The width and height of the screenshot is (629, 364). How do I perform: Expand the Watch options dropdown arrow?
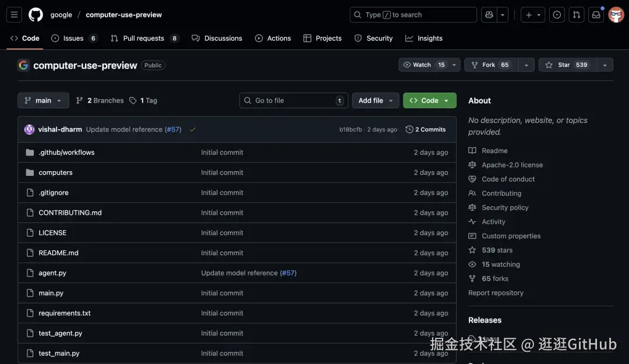click(454, 65)
